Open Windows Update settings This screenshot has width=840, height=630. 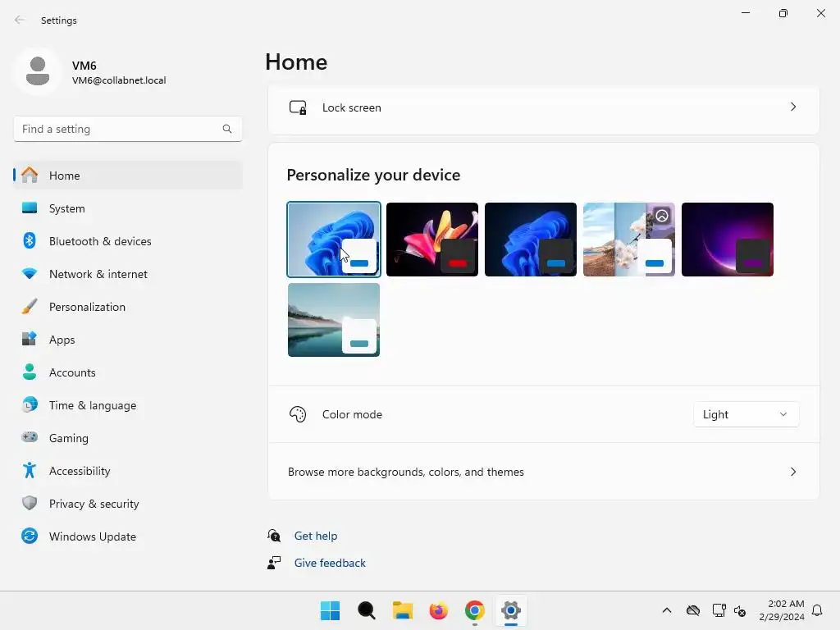point(128,536)
